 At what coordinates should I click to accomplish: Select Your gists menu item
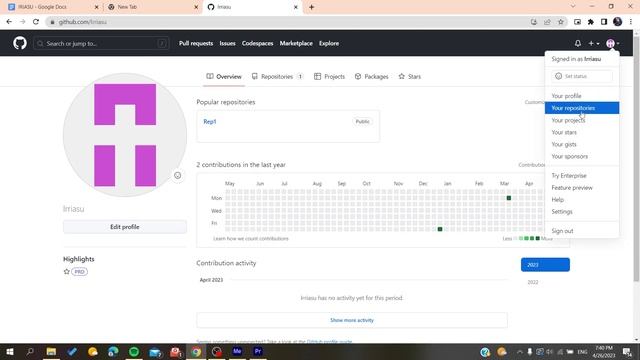582,144
